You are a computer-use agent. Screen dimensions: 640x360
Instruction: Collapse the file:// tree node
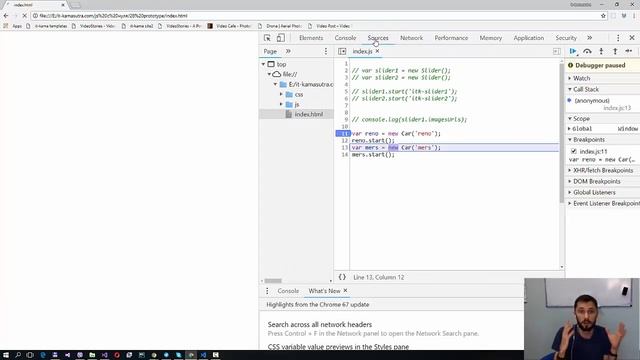(269, 74)
